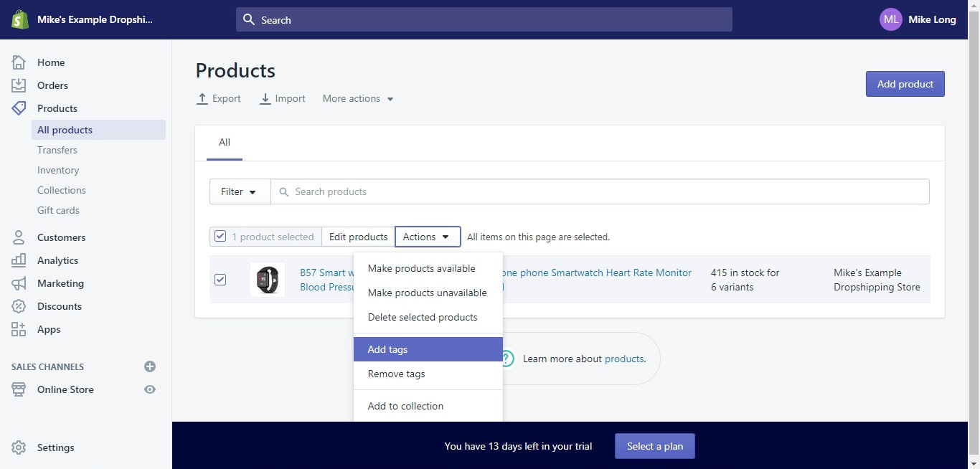Open Customers via the person icon
Screen dimensions: 980x469
pos(19,237)
